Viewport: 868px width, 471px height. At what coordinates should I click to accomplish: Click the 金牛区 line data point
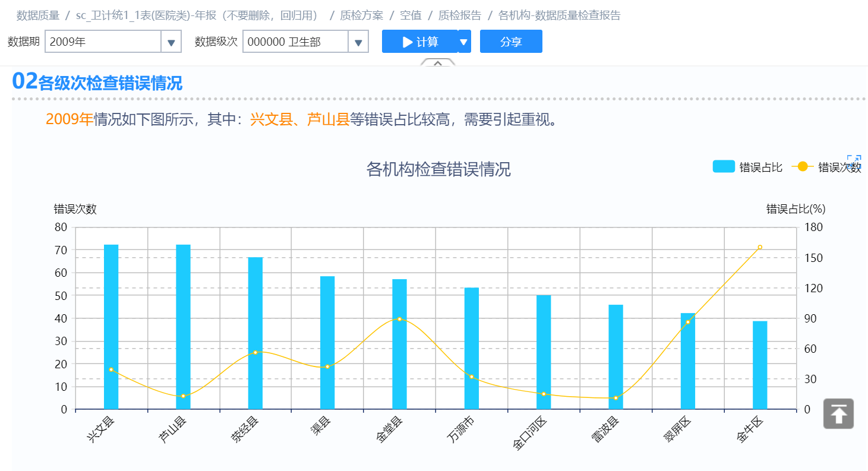point(760,247)
